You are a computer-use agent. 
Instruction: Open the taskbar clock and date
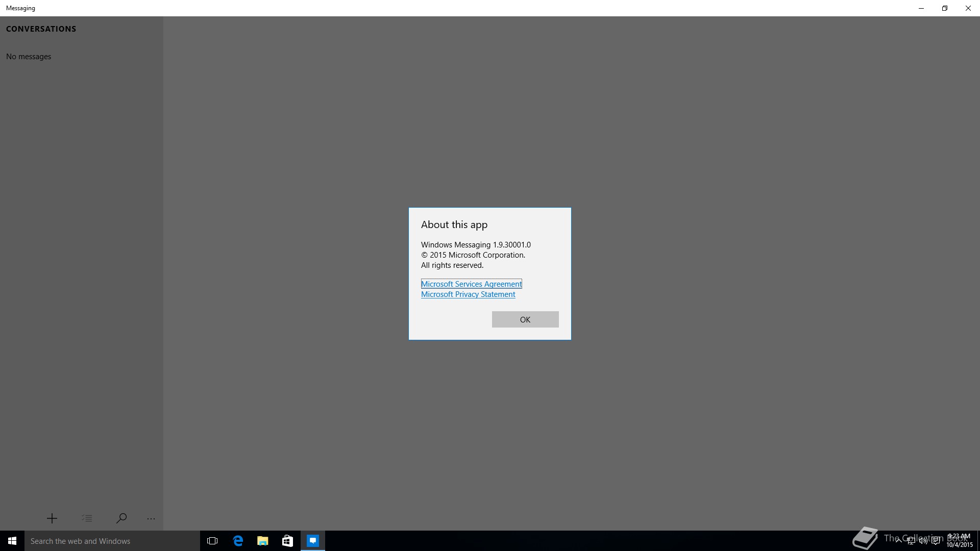coord(960,541)
